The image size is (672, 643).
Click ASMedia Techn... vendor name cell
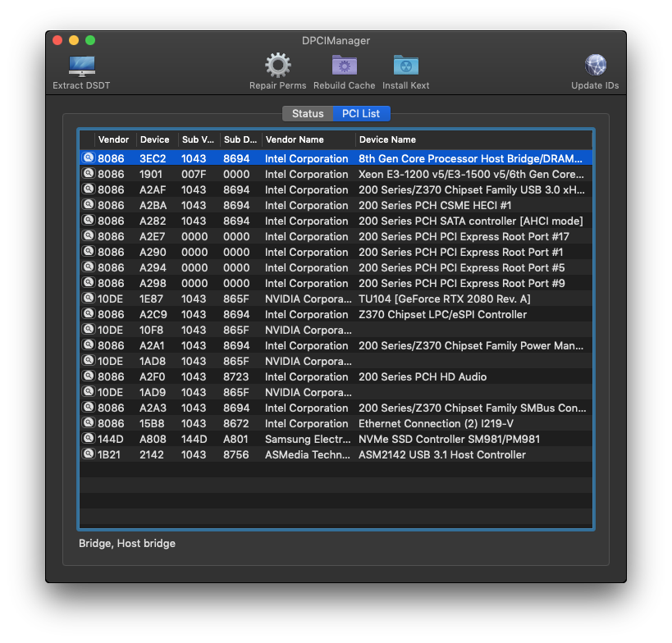[308, 454]
